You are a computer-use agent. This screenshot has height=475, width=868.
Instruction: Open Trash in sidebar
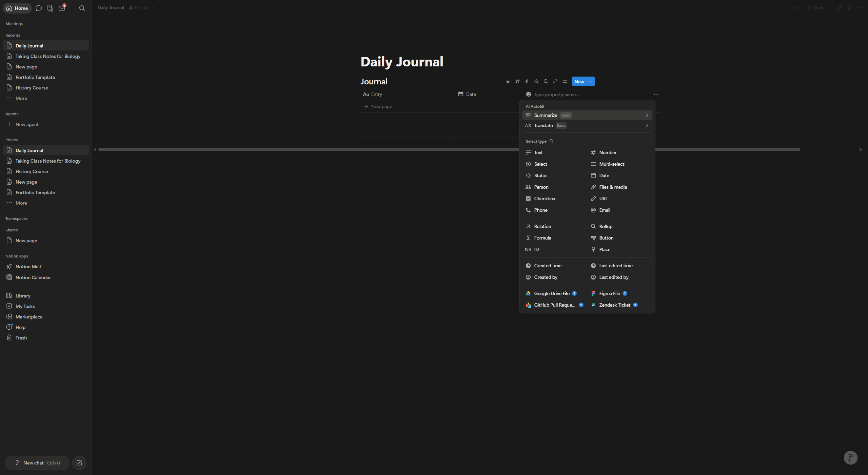pos(45,337)
